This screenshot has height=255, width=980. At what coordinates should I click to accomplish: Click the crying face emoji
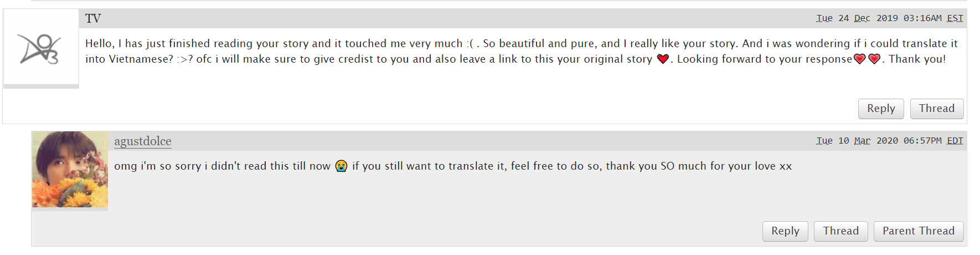341,166
